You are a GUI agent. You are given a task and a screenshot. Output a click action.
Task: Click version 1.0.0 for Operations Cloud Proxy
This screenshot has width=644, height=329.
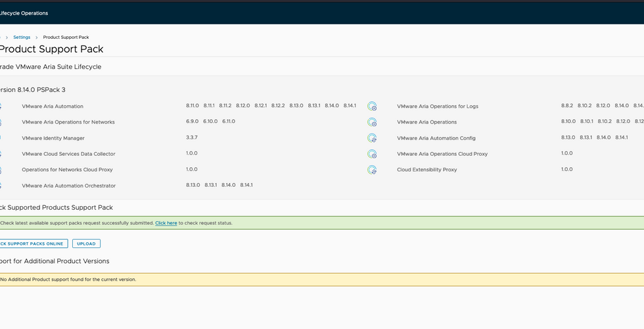(566, 153)
